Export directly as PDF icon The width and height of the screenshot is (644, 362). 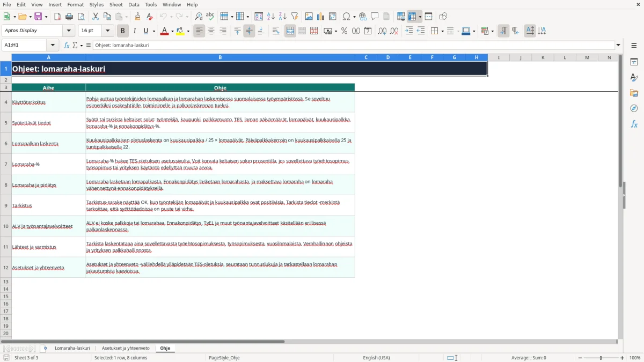[57, 17]
